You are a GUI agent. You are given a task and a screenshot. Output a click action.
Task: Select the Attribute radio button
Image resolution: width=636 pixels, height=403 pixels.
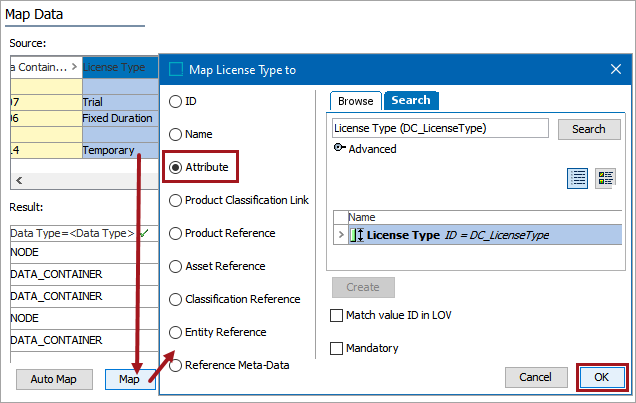coord(175,167)
